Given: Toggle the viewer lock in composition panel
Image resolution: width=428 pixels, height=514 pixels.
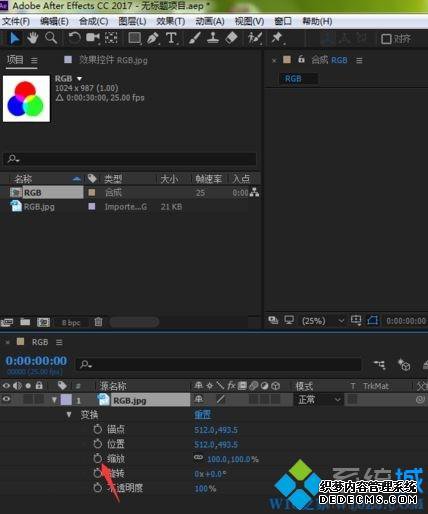Looking at the screenshot, I should [301, 59].
